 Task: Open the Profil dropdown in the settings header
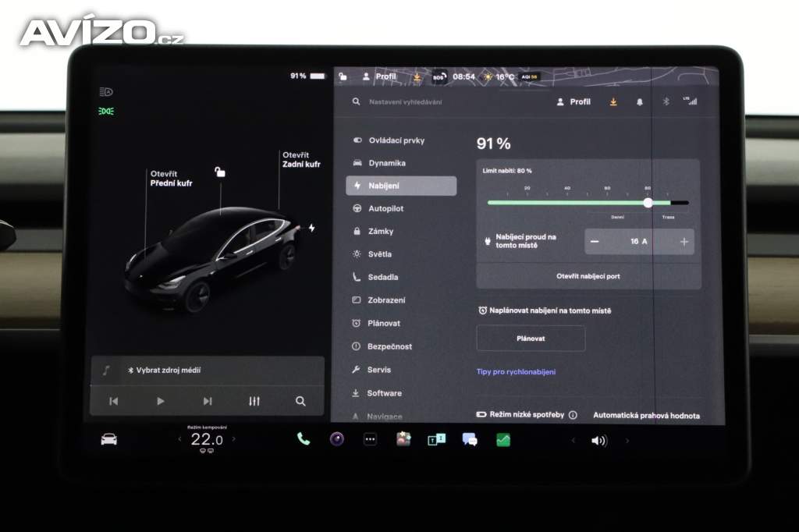pyautogui.click(x=573, y=101)
